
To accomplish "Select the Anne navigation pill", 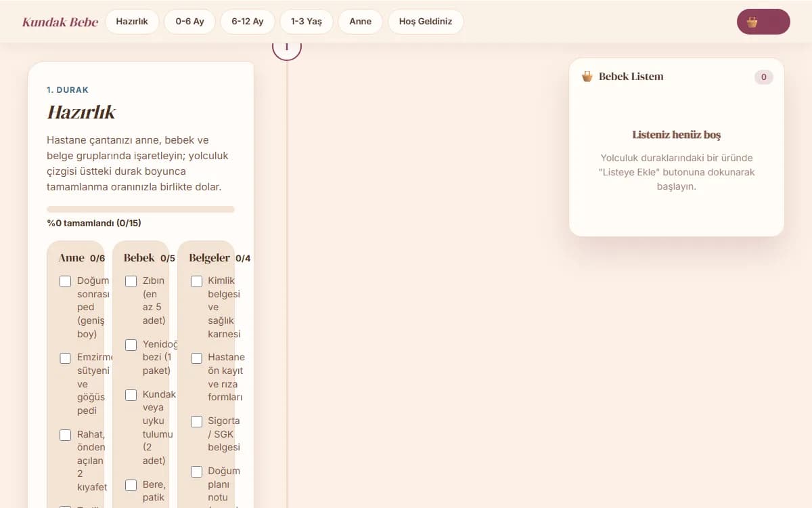I will [x=361, y=22].
